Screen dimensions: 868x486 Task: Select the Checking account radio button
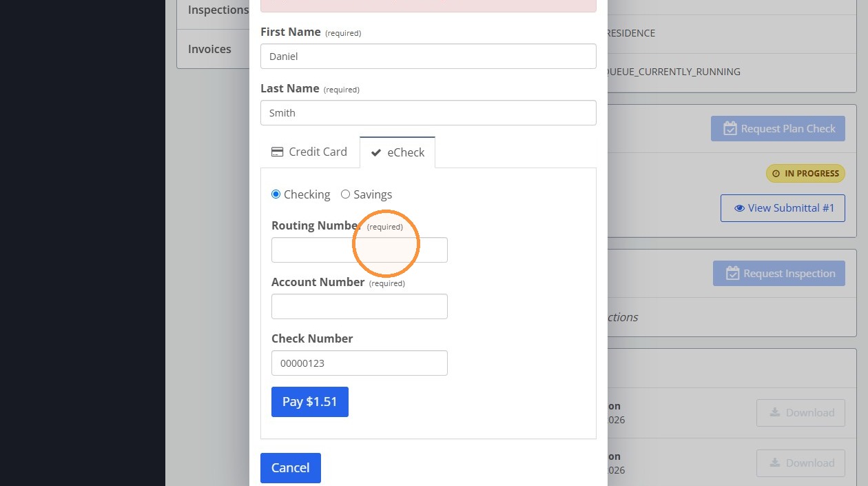pos(276,194)
